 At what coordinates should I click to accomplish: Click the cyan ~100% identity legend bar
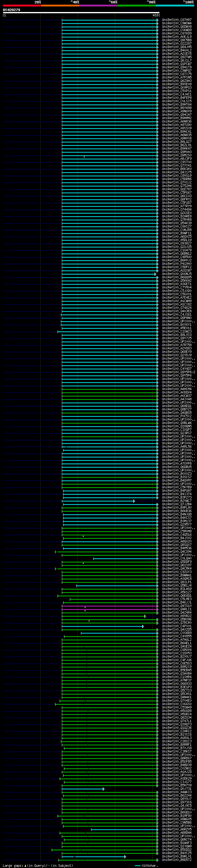(x=175, y=6)
